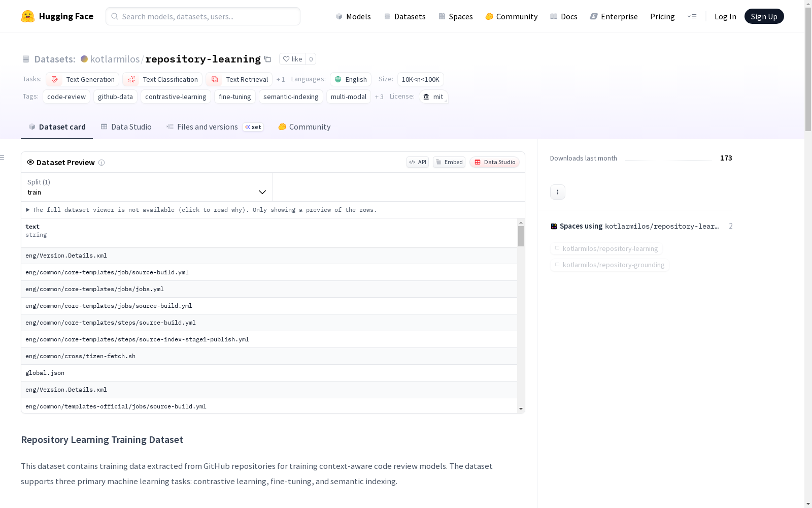Screen dimensions: 812x508
Task: Open Docs in the top navigation
Action: click(564, 16)
